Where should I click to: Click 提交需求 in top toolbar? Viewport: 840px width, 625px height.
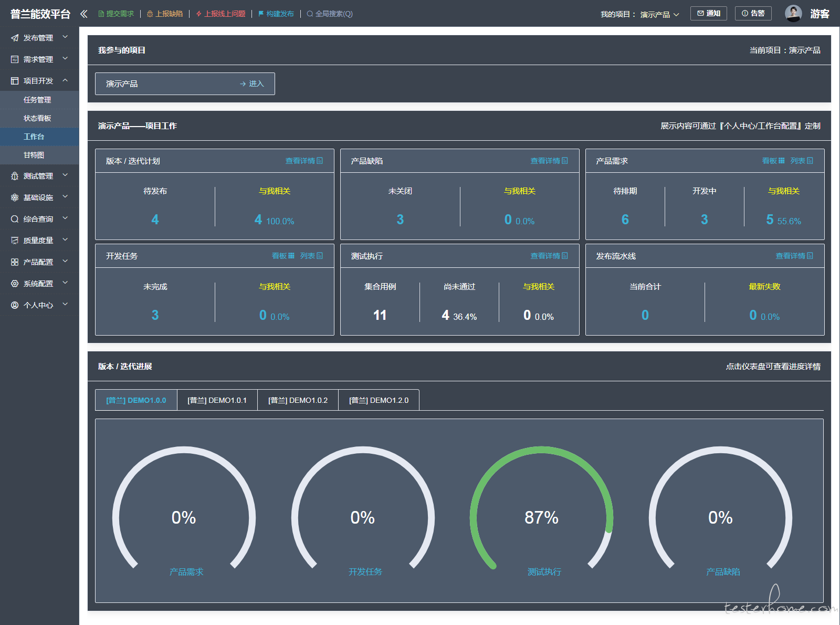click(116, 14)
